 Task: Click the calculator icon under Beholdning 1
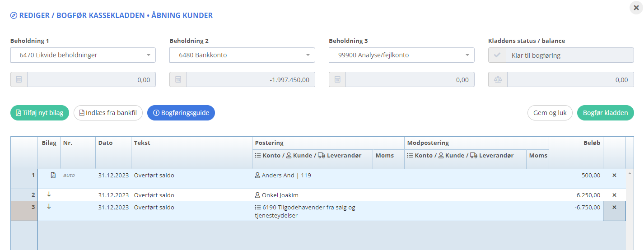click(19, 79)
